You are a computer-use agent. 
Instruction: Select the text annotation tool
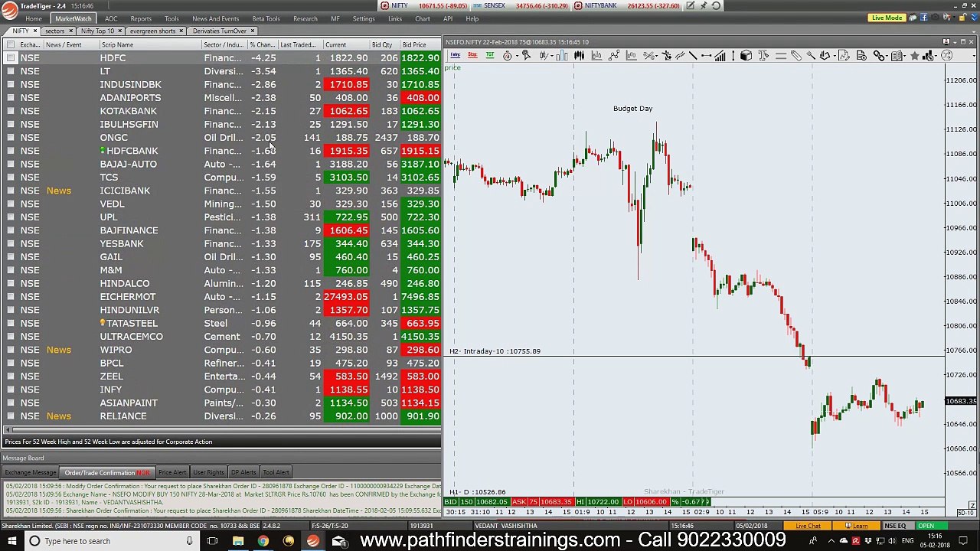pos(764,55)
